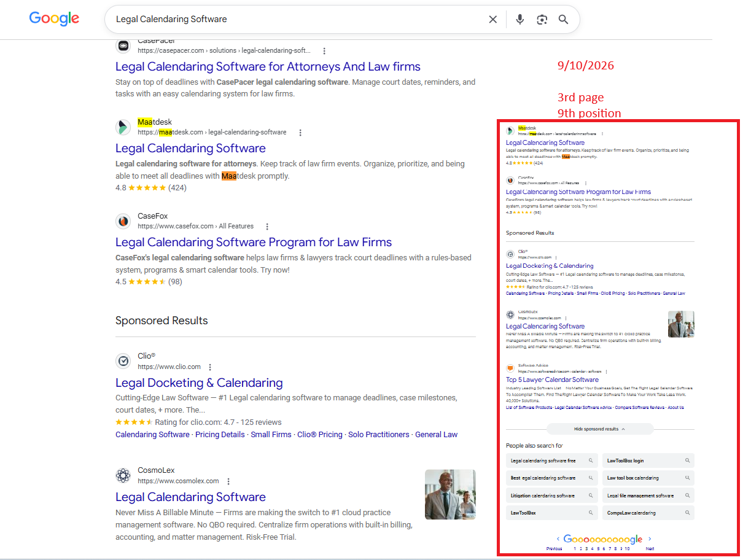Open List of Software Products sitelink in inset
This screenshot has height=560, width=751.
pyautogui.click(x=529, y=408)
